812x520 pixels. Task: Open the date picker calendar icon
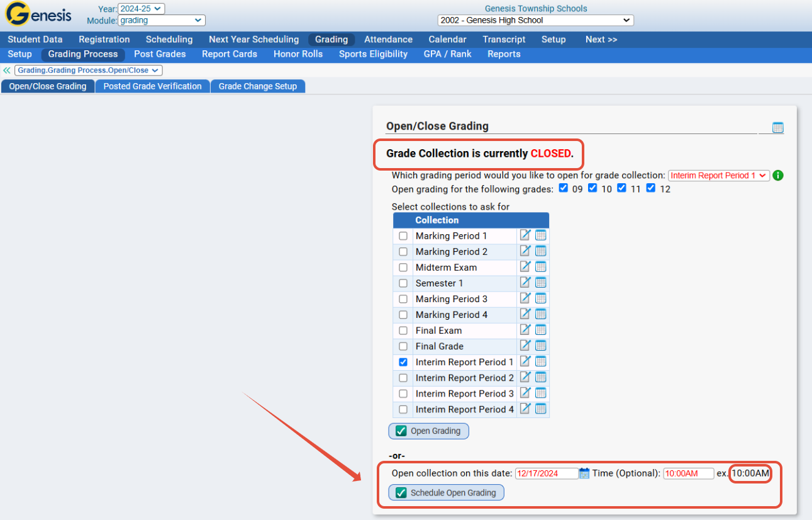(x=584, y=473)
